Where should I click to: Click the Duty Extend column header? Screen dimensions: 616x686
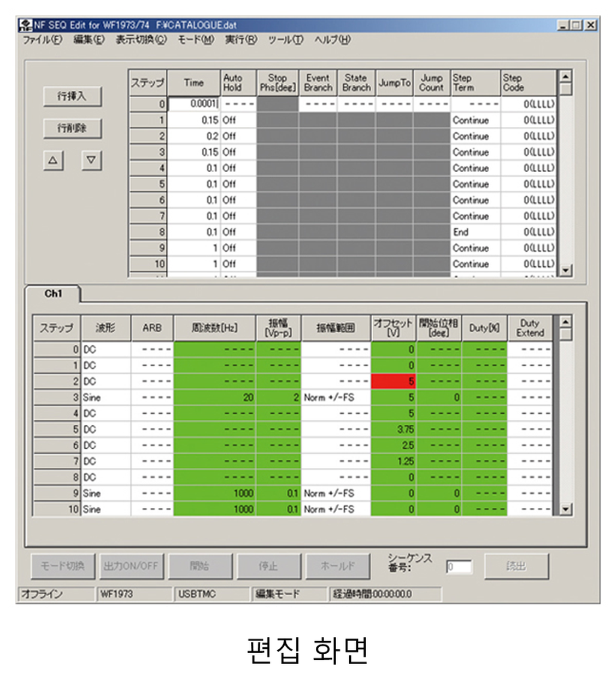click(530, 328)
